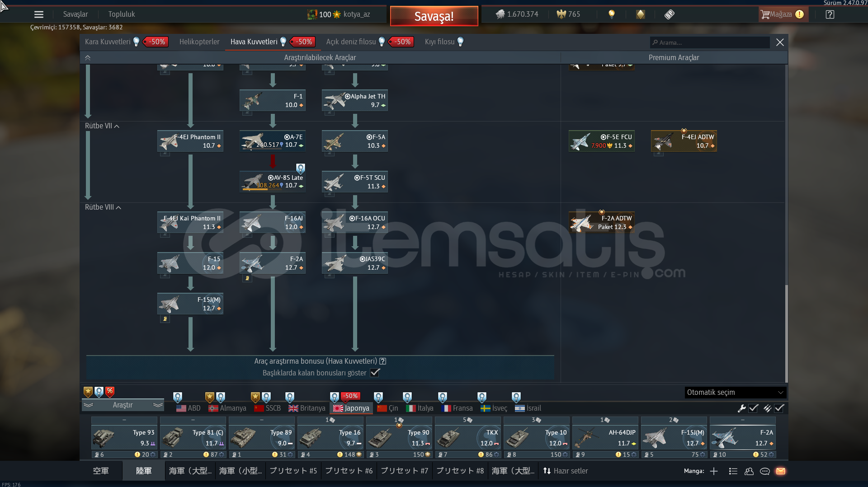Click the light bulb bonus icon in top bar
The height and width of the screenshot is (487, 868).
click(611, 14)
